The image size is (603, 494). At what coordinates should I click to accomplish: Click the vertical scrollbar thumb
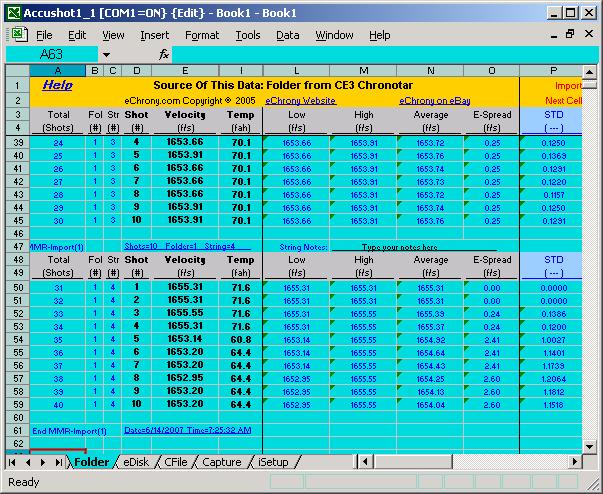pos(590,85)
